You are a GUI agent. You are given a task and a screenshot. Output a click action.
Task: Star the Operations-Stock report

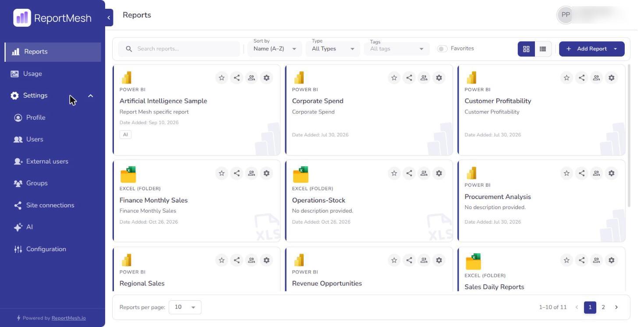click(x=394, y=173)
